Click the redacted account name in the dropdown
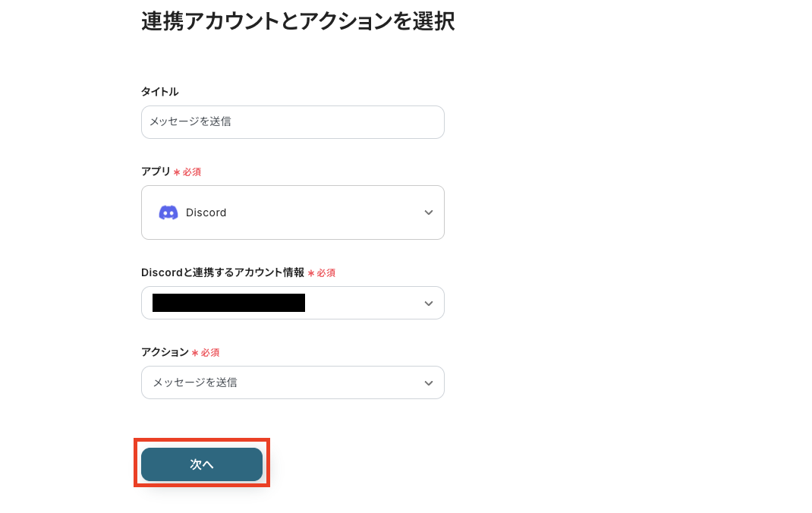Image resolution: width=812 pixels, height=513 pixels. (228, 303)
